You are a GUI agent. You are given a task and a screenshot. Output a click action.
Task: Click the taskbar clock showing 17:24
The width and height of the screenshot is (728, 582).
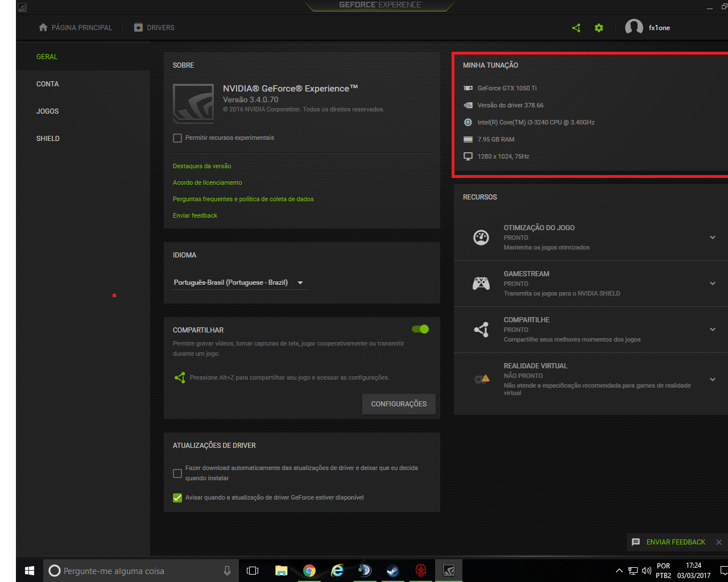tap(693, 571)
